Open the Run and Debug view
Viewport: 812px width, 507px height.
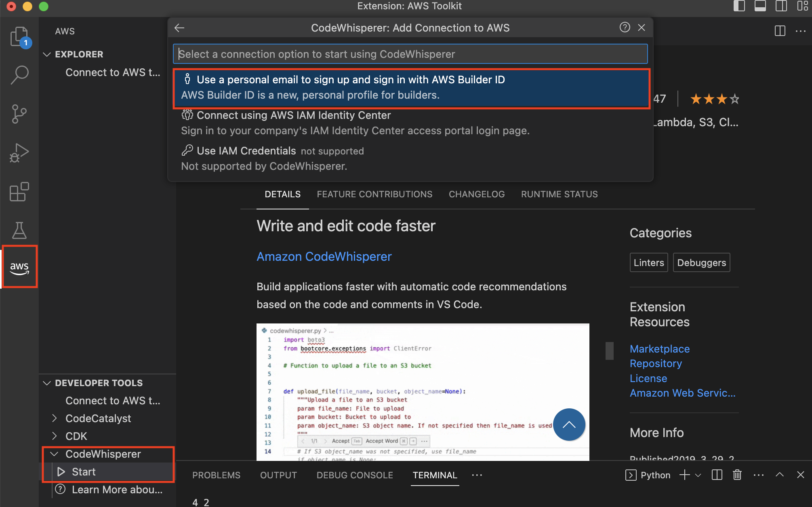[19, 153]
